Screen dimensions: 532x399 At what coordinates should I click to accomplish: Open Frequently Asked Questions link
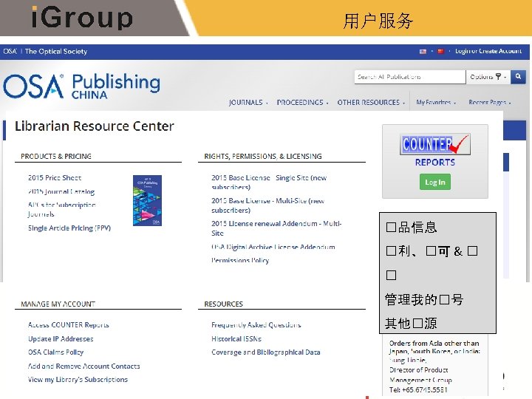256,325
